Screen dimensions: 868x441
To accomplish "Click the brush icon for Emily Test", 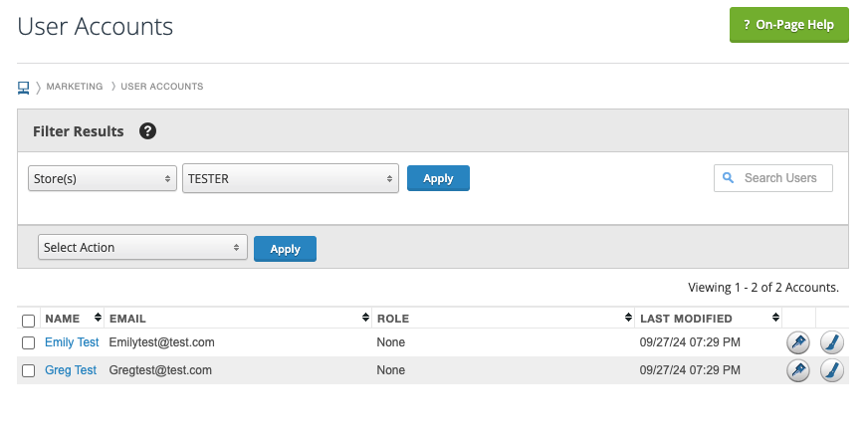I will tap(832, 342).
